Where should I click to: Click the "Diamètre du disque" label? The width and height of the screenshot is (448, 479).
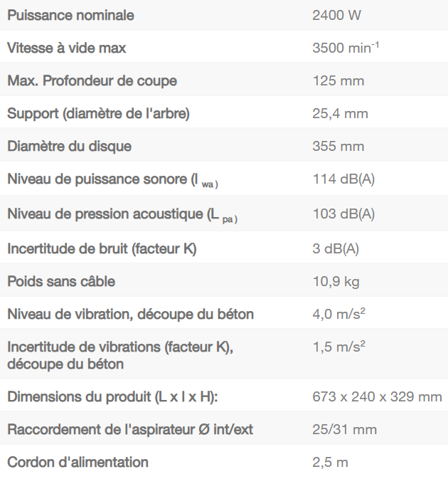pos(70,146)
